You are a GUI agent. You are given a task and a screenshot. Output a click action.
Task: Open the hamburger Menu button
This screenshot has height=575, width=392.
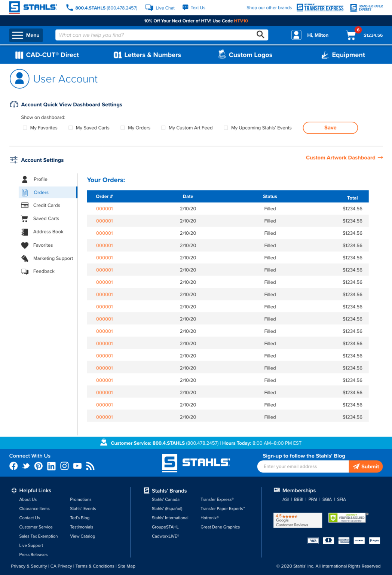click(x=26, y=35)
